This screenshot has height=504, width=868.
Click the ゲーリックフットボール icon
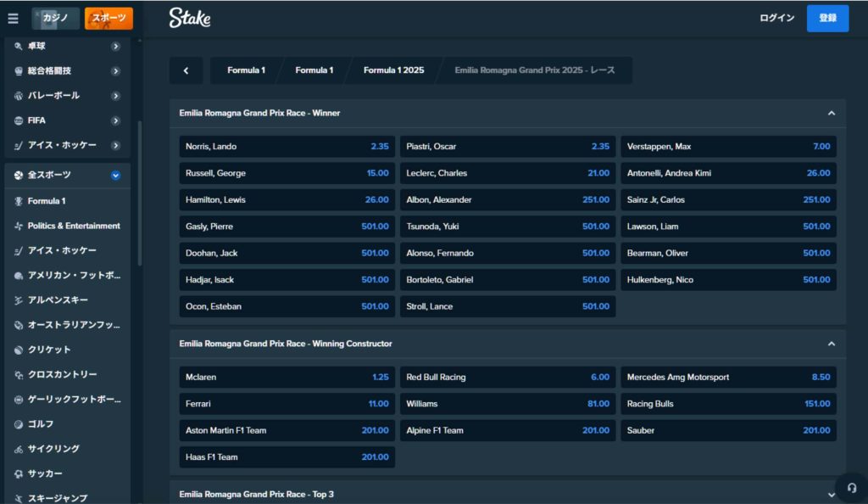pos(19,400)
